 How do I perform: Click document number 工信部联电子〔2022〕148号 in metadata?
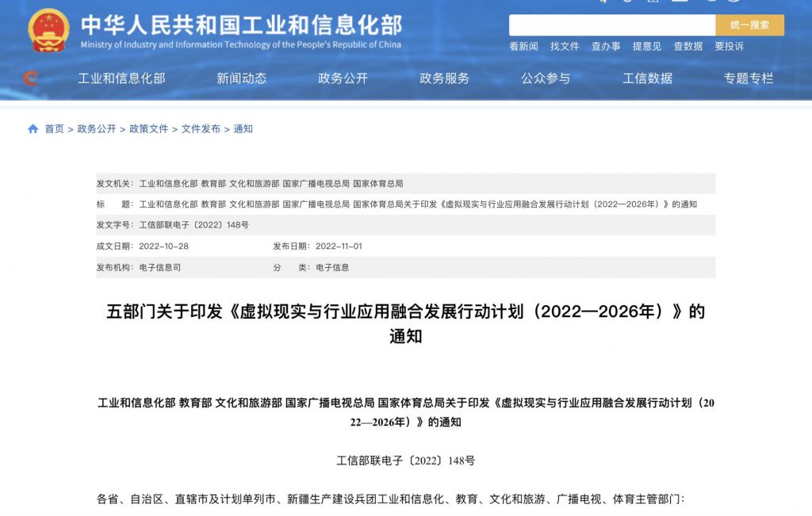pos(193,225)
